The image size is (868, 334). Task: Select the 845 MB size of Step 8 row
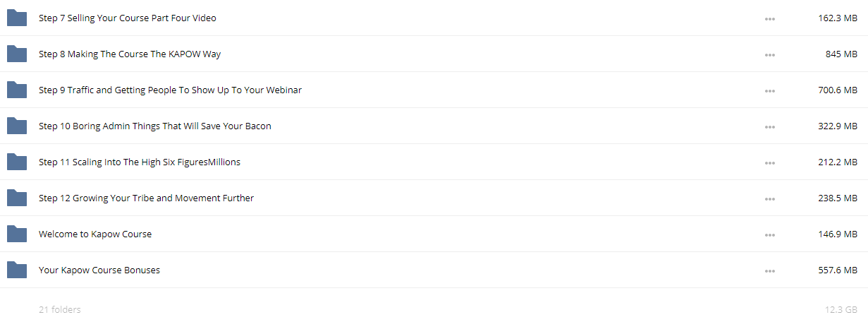point(841,54)
